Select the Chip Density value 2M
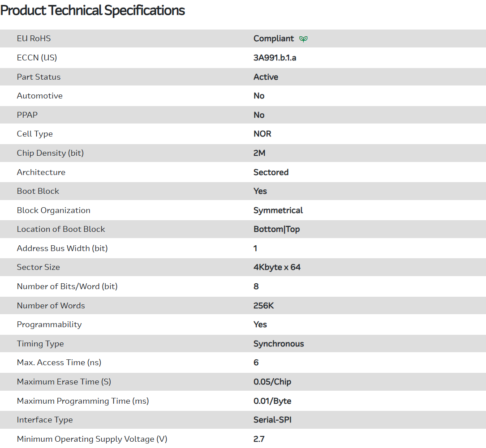The width and height of the screenshot is (486, 448). click(x=259, y=153)
